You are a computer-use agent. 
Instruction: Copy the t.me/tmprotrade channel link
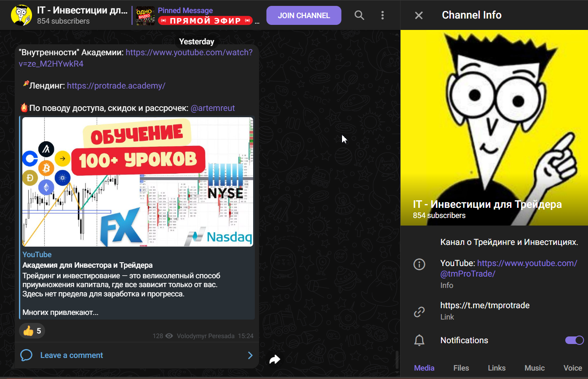click(x=485, y=305)
